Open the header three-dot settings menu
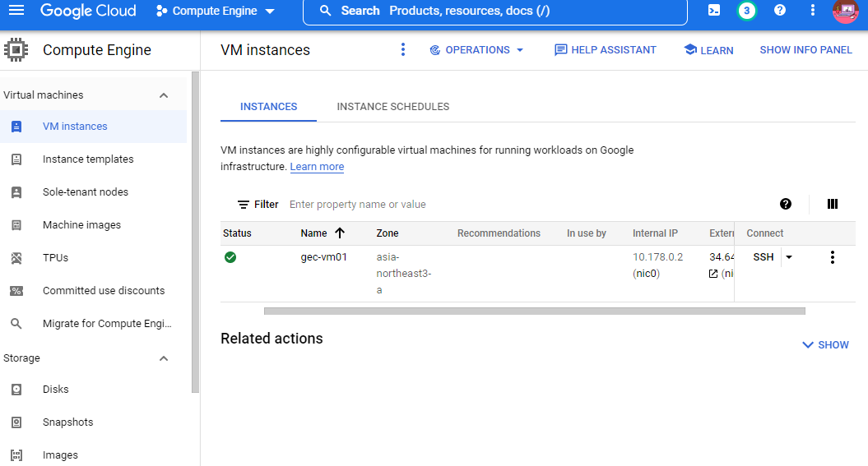Viewport: 868px width, 466px height. [813, 11]
